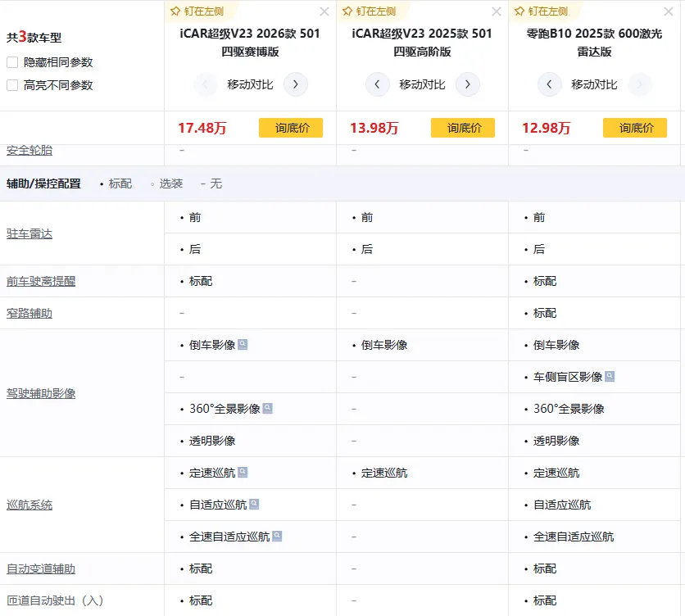Click the 17.48万 price
This screenshot has width=685, height=616.
pos(202,128)
